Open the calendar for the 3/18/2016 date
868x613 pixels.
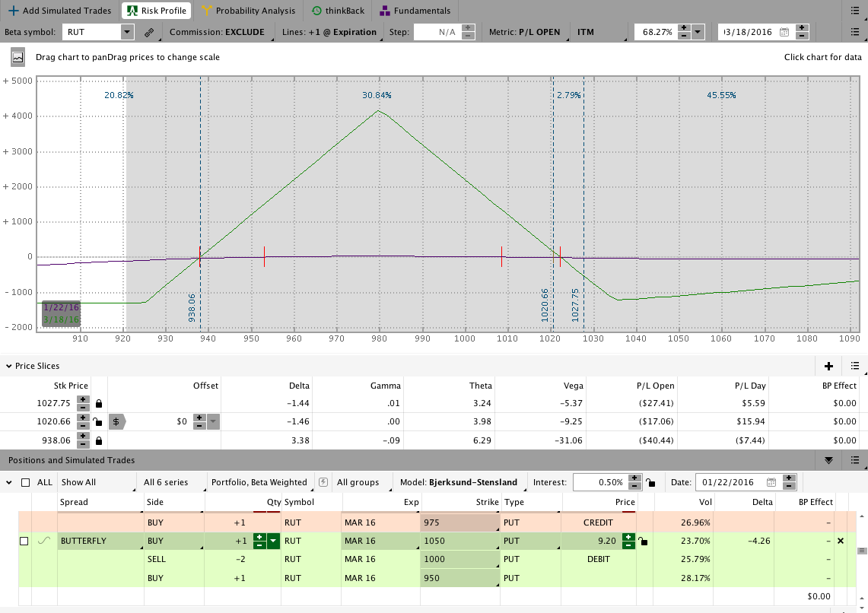(784, 32)
